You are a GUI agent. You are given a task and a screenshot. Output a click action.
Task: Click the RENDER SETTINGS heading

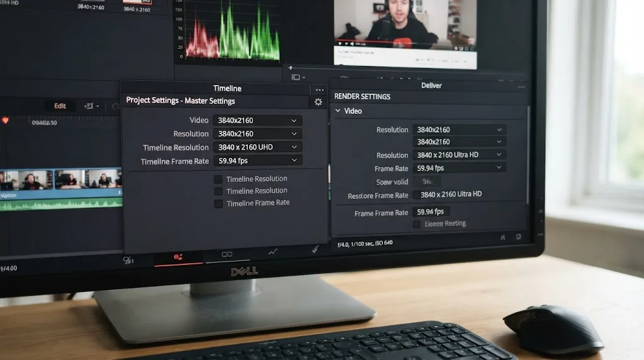click(x=362, y=97)
